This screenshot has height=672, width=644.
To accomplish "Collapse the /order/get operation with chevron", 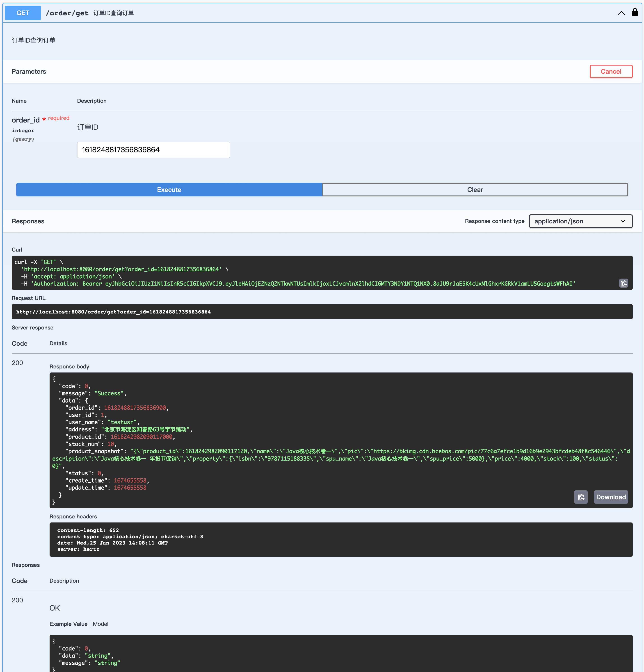I will pos(621,13).
